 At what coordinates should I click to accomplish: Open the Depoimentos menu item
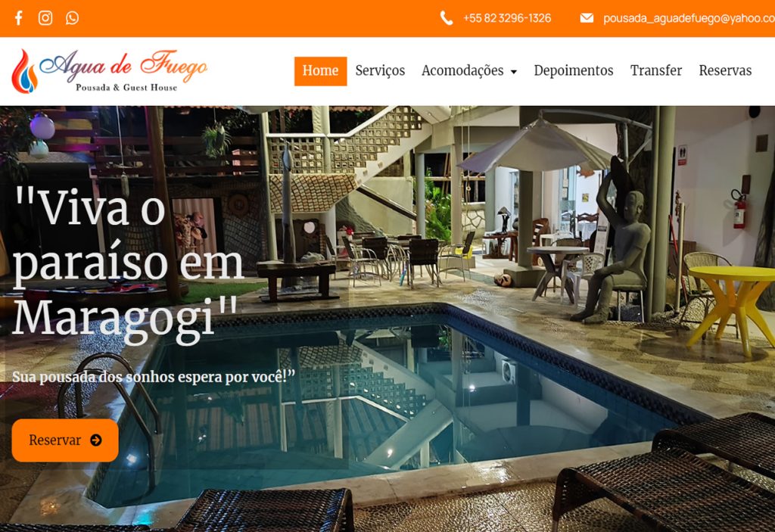coord(574,70)
